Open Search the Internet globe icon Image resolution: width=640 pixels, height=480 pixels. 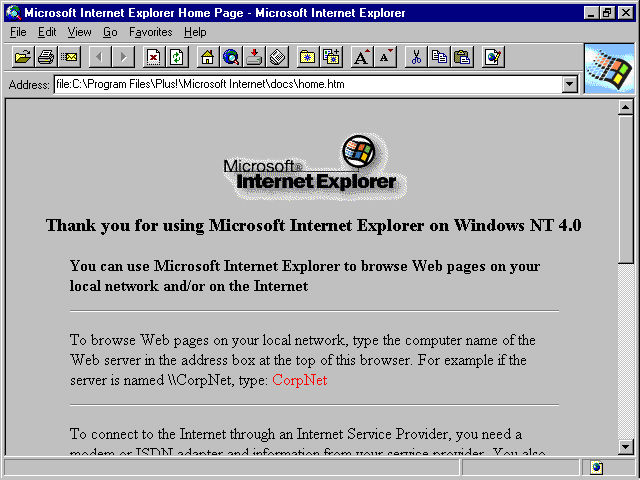[231, 57]
